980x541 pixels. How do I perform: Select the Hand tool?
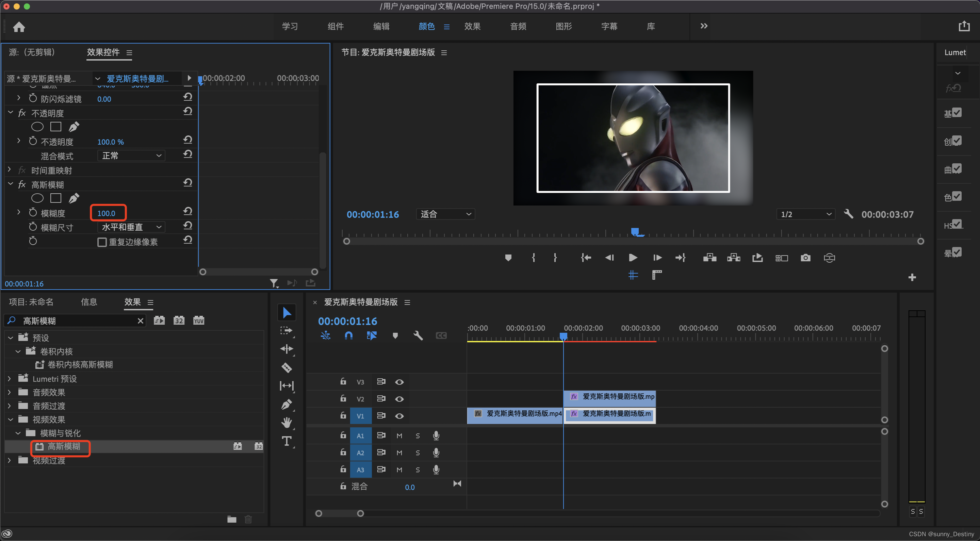pyautogui.click(x=287, y=422)
